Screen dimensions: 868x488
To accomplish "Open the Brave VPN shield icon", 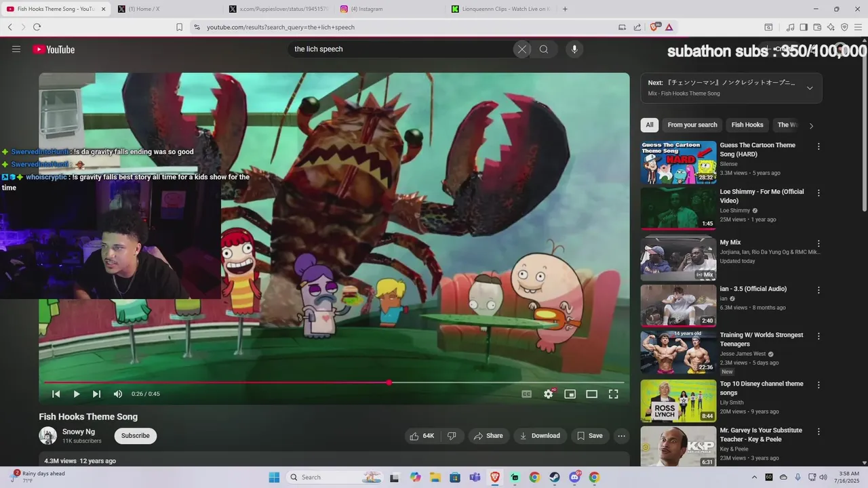I will tap(844, 27).
